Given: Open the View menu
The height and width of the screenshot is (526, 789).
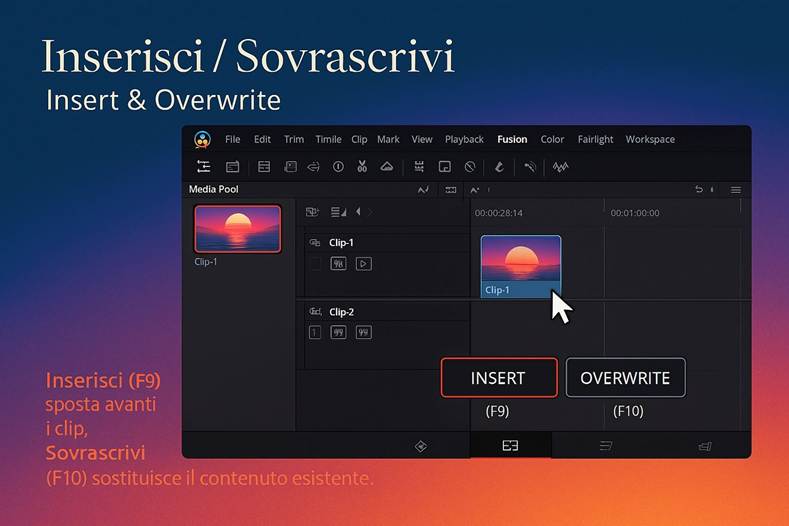Looking at the screenshot, I should [422, 139].
